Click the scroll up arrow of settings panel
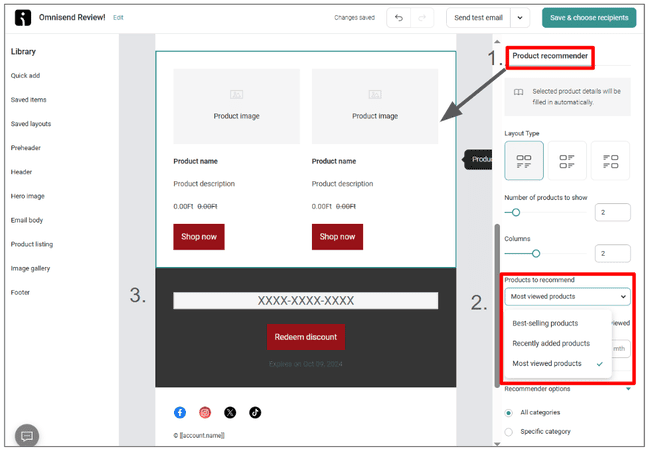The image size is (650, 453). (x=497, y=42)
